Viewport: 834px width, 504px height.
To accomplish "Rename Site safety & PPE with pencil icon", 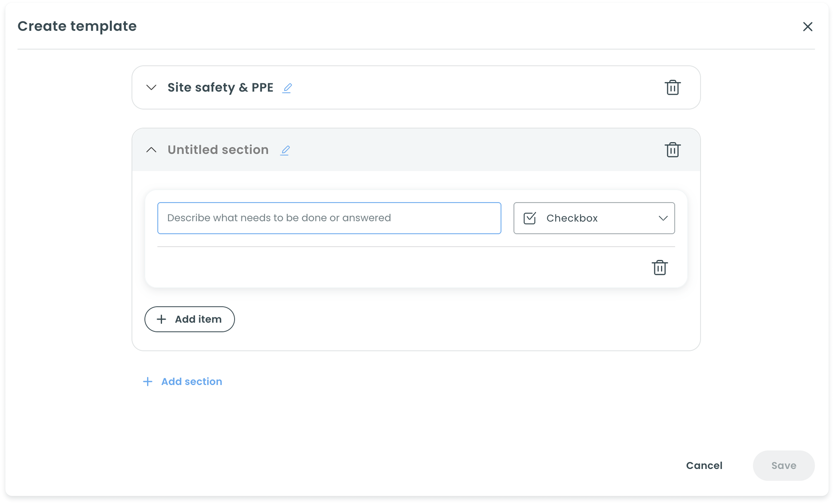I will tap(287, 88).
